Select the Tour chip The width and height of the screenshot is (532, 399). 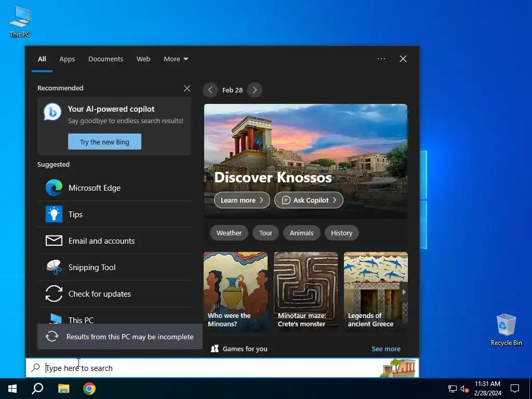[265, 233]
